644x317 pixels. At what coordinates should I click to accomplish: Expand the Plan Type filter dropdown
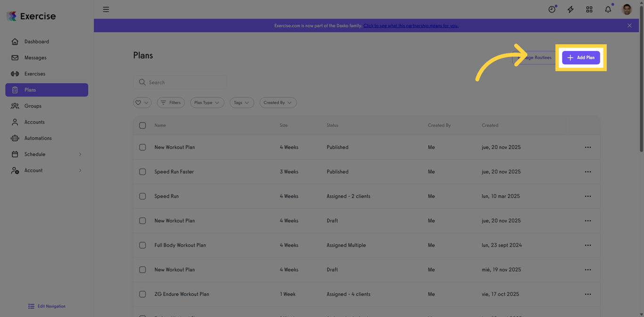pos(207,102)
